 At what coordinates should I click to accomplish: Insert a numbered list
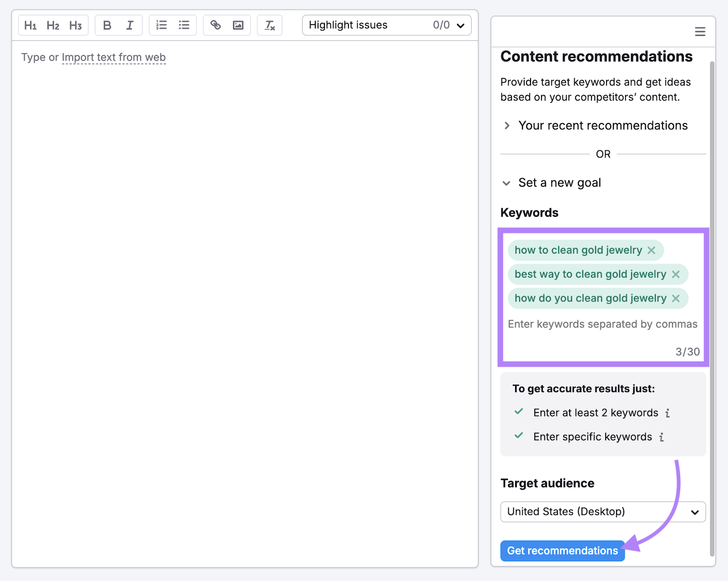162,25
